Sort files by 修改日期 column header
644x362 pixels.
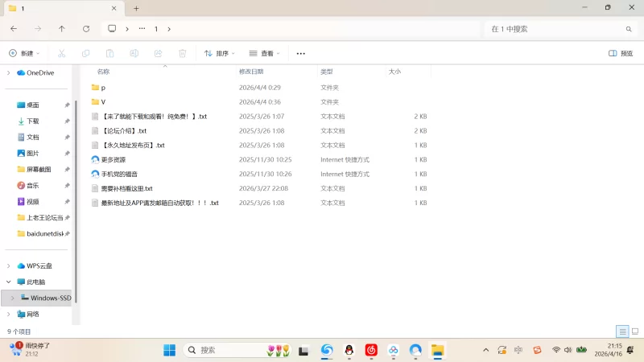point(251,72)
